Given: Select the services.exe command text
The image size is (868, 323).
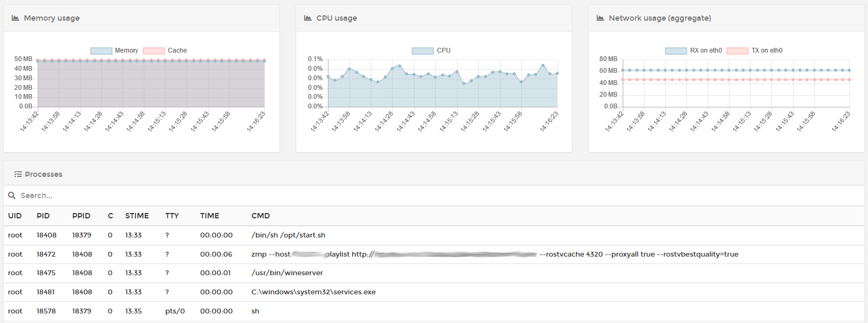Looking at the screenshot, I should (x=313, y=292).
